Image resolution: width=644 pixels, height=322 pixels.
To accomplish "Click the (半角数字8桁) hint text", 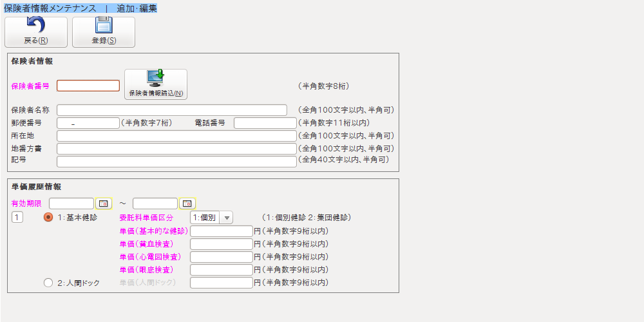I will click(x=324, y=86).
